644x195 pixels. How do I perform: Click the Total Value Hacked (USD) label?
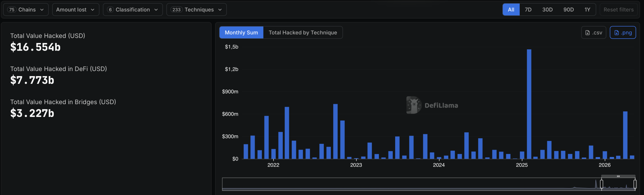click(48, 36)
